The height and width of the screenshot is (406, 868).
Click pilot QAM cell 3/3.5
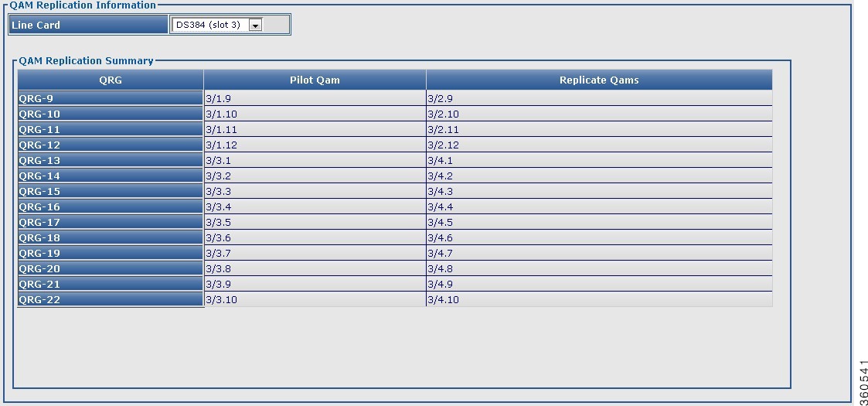(x=315, y=223)
